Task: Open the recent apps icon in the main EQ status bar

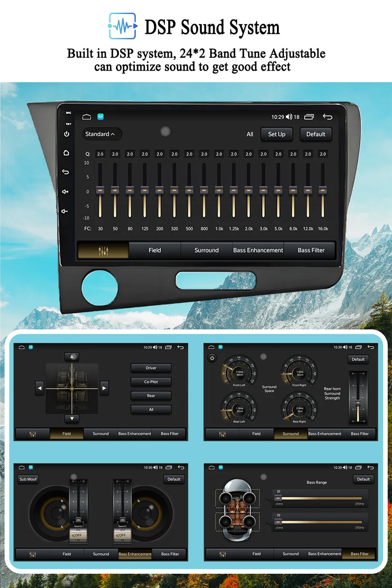Action: (x=309, y=117)
